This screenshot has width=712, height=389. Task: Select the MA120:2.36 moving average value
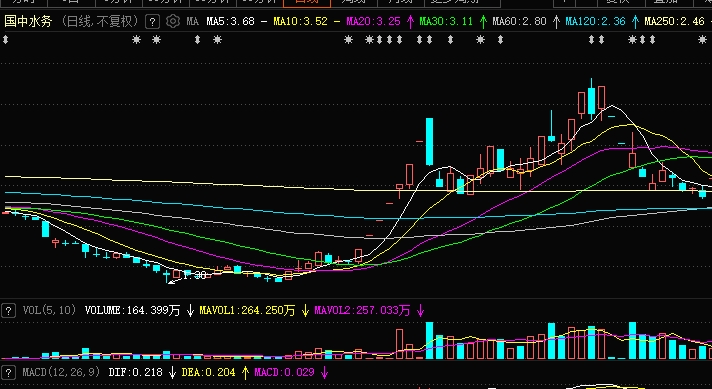coord(595,21)
